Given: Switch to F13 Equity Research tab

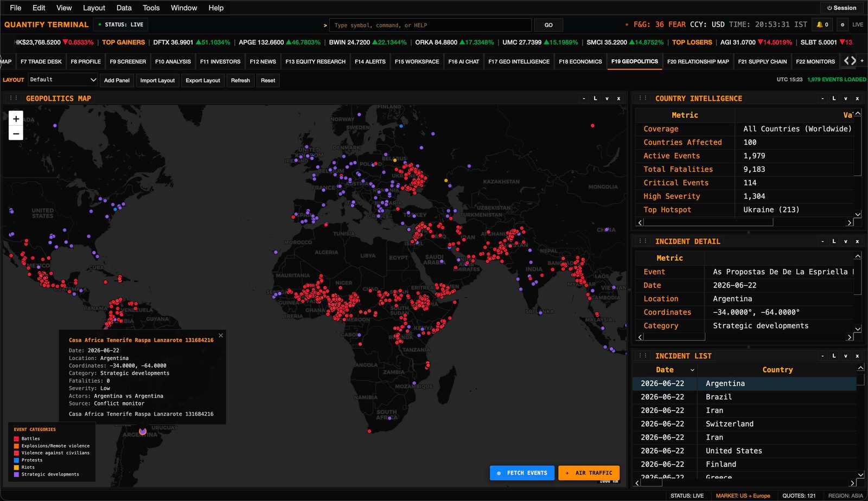Looking at the screenshot, I should pos(315,61).
